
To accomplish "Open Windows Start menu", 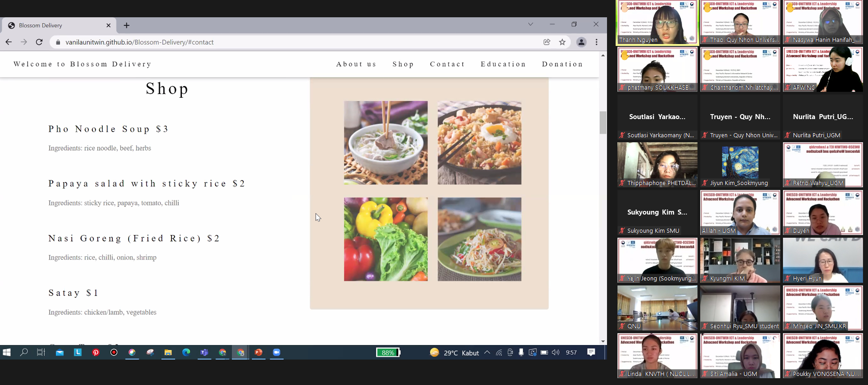I will 6,352.
